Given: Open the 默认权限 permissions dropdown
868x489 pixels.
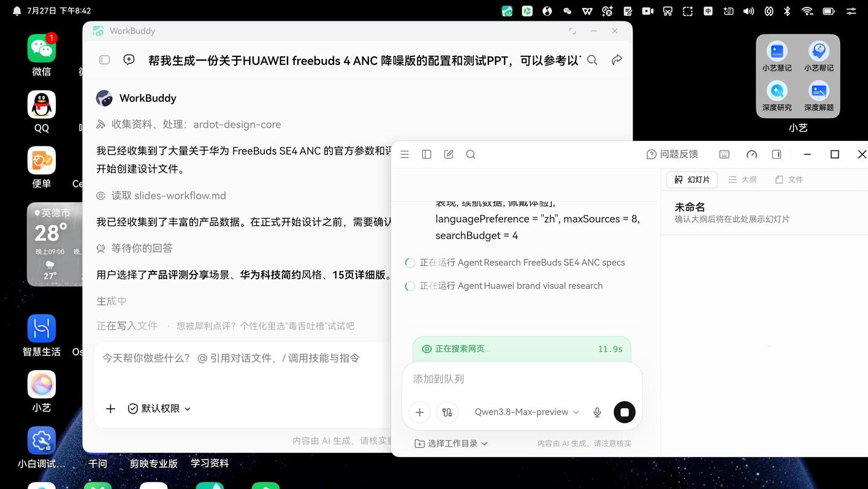Looking at the screenshot, I should pos(159,409).
